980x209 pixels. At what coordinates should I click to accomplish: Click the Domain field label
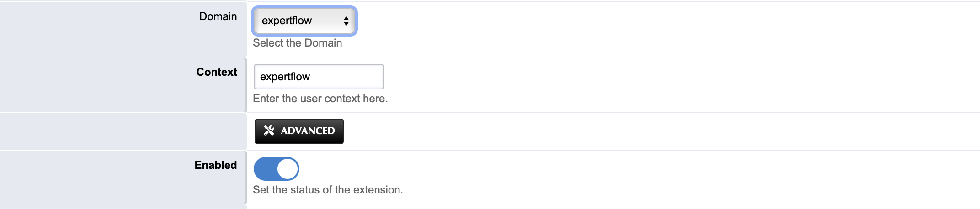(218, 16)
